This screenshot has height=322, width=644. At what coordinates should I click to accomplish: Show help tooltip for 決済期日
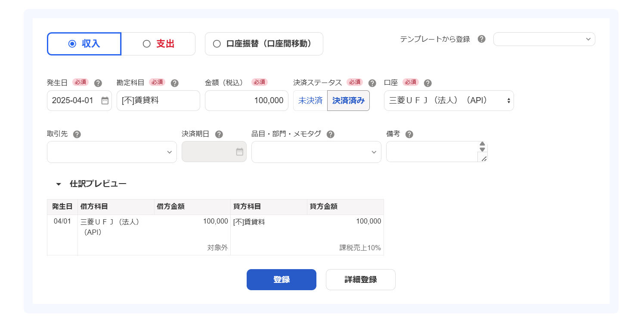219,134
